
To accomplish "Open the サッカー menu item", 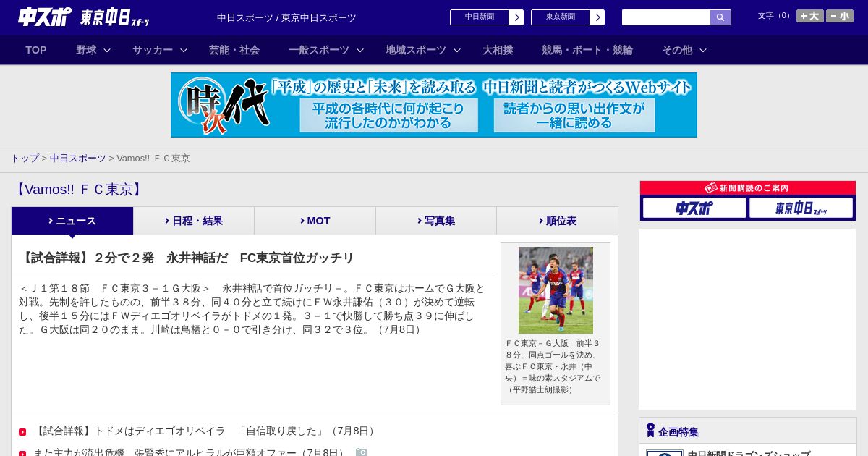I will (x=153, y=50).
